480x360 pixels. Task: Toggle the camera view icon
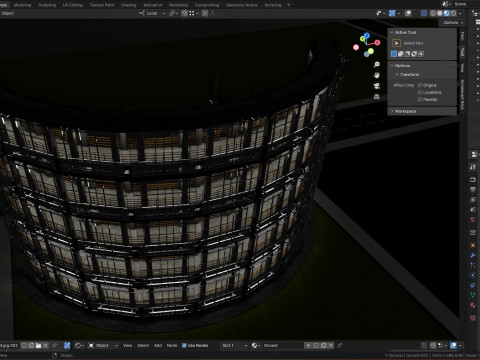click(x=377, y=86)
